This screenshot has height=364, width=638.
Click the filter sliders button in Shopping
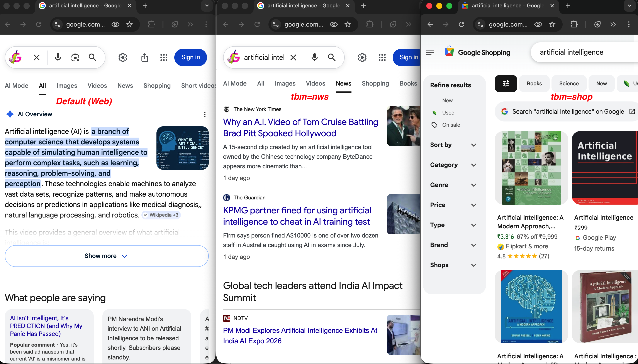pyautogui.click(x=506, y=84)
